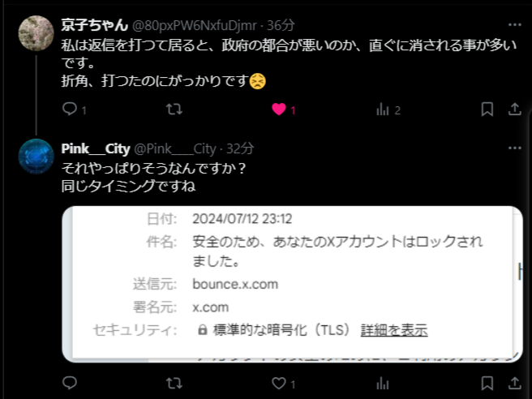
Task: Unlike 京子ちゃん's post via the pink heart
Action: (x=279, y=109)
